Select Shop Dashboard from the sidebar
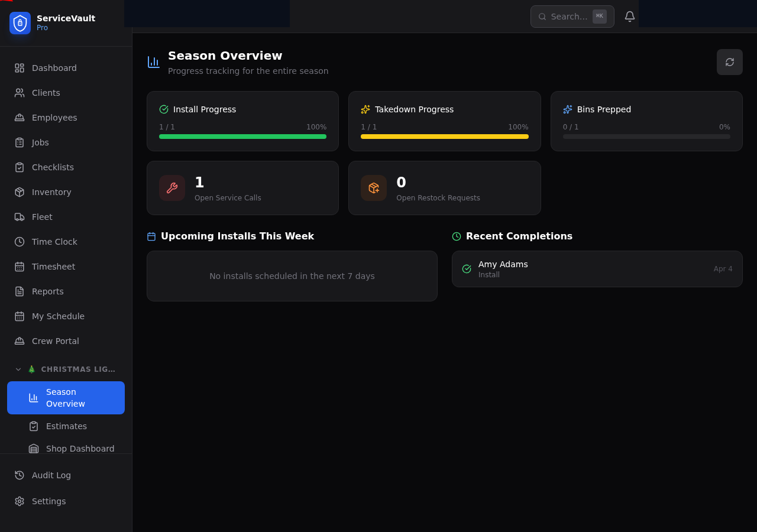The height and width of the screenshot is (532, 757). (80, 448)
